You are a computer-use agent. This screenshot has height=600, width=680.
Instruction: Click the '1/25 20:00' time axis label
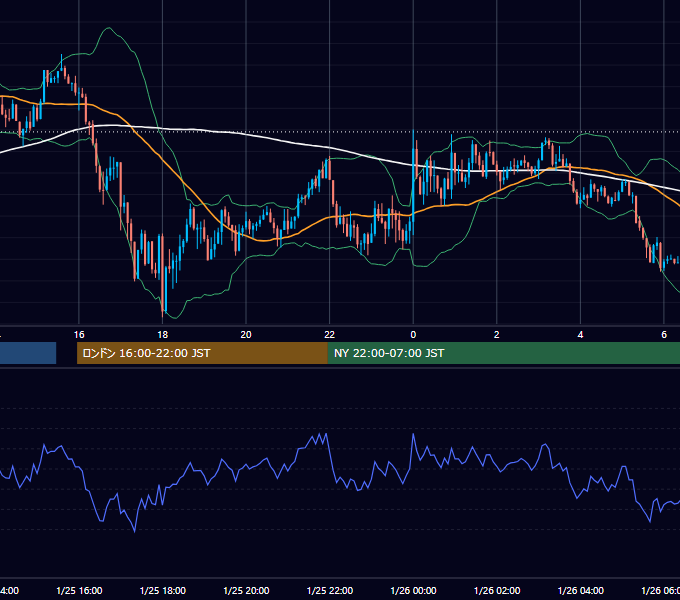(x=246, y=590)
